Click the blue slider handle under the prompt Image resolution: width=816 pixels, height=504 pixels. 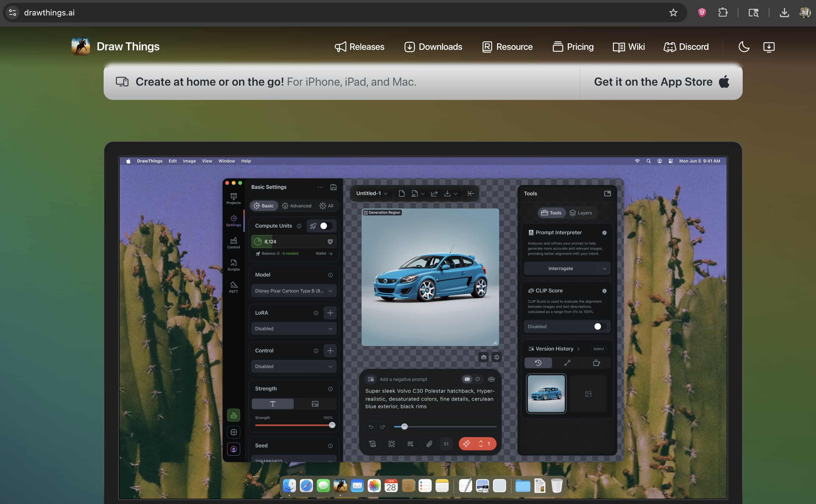click(404, 427)
